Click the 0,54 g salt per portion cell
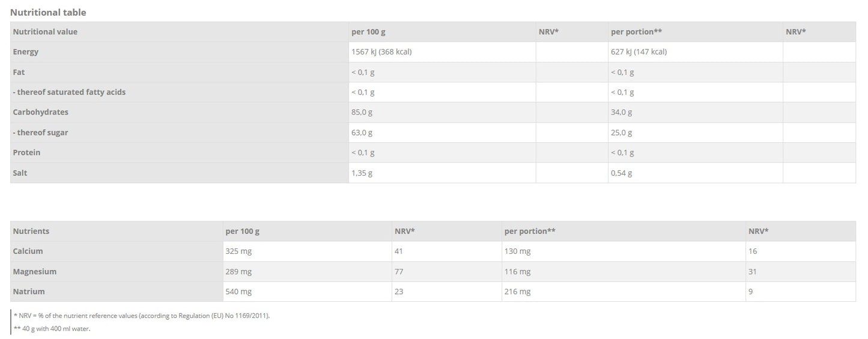The width and height of the screenshot is (868, 339). tap(621, 173)
